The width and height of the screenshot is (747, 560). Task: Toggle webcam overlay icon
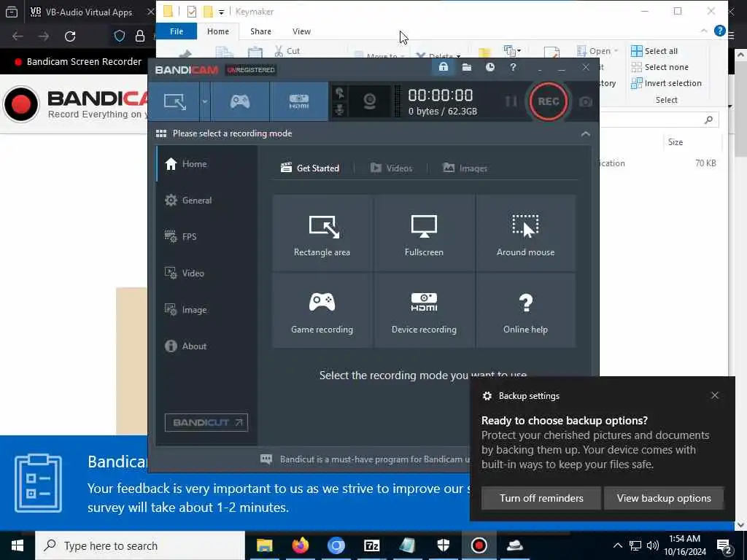370,101
